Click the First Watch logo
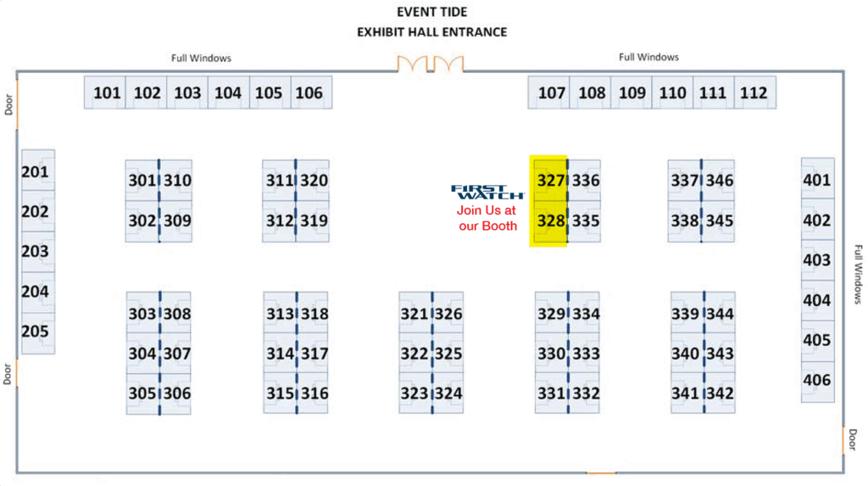868x486 pixels. click(x=487, y=192)
